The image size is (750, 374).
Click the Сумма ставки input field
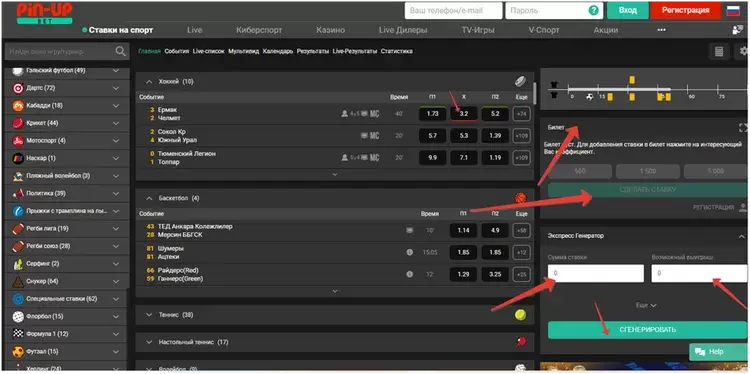coord(596,274)
